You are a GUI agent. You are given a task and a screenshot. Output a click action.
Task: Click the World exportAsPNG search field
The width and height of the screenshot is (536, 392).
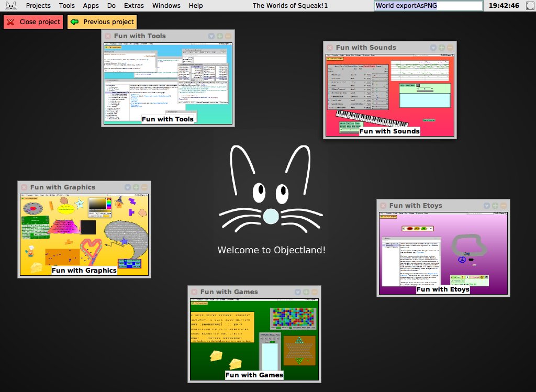click(428, 5)
